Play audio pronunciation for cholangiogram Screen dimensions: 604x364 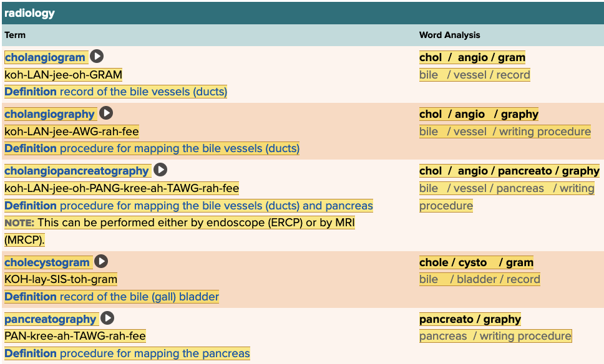(x=97, y=57)
